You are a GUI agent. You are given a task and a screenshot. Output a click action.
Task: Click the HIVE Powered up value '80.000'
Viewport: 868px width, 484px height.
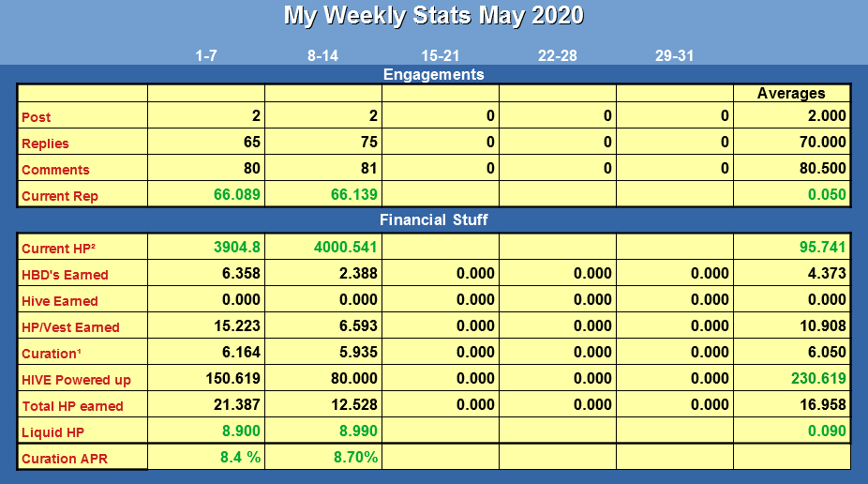click(354, 378)
